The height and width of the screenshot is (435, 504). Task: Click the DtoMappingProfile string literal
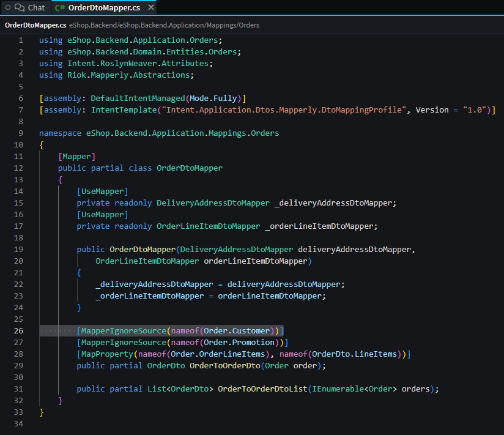coord(284,110)
